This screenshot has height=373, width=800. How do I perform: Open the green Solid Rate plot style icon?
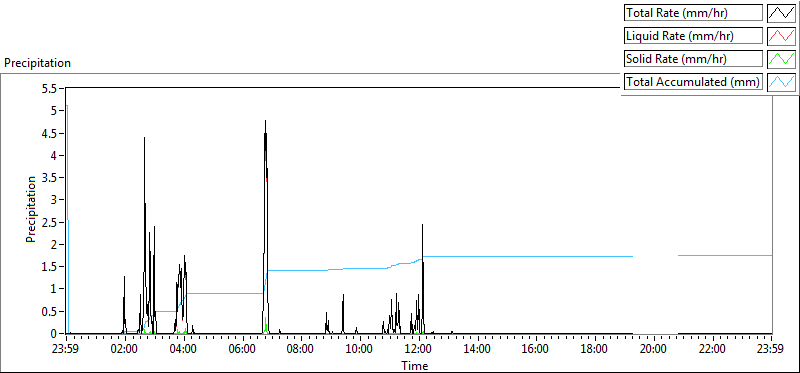pyautogui.click(x=782, y=59)
